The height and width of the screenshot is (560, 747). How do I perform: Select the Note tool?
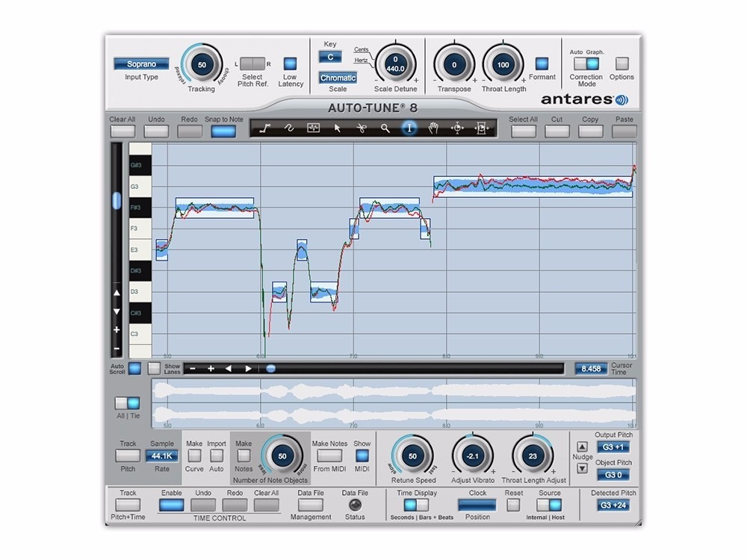pos(314,128)
